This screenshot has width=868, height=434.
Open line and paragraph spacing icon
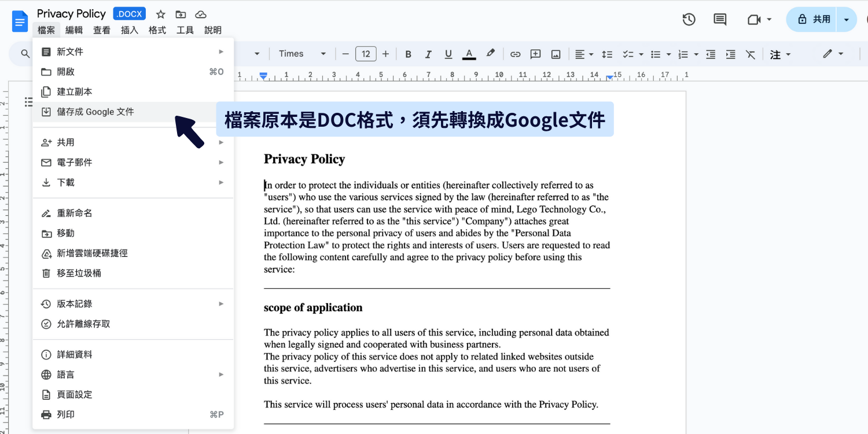tap(607, 54)
